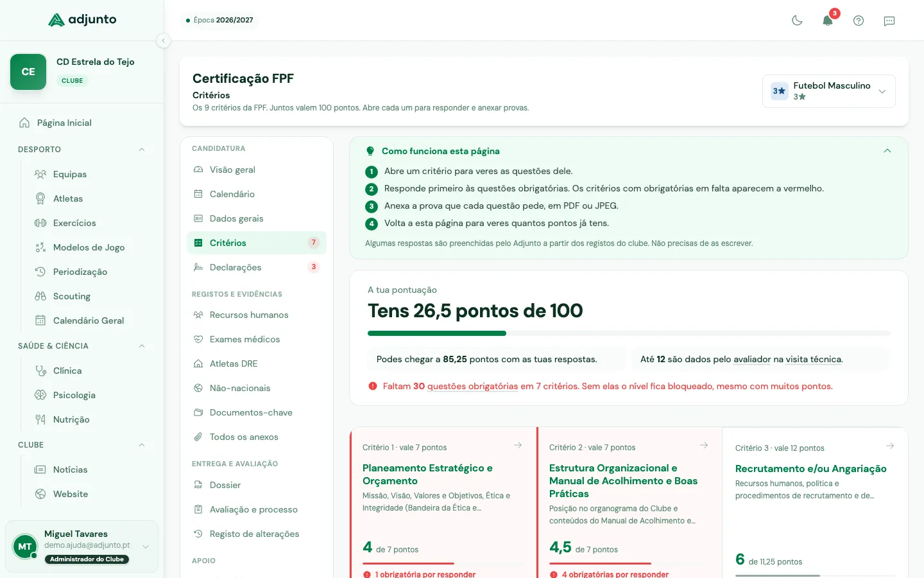Click the Época 2026/2027 badge
Viewport: 924px width, 578px height.
tap(219, 20)
